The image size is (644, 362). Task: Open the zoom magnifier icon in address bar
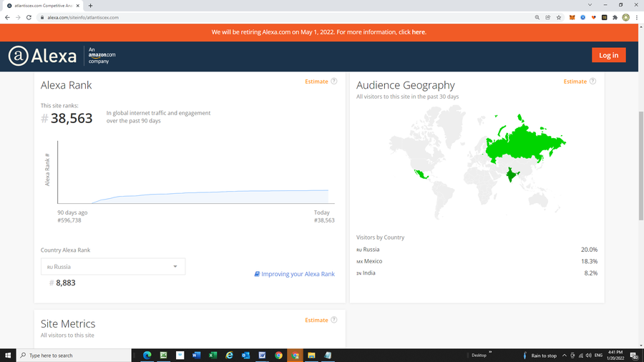537,17
